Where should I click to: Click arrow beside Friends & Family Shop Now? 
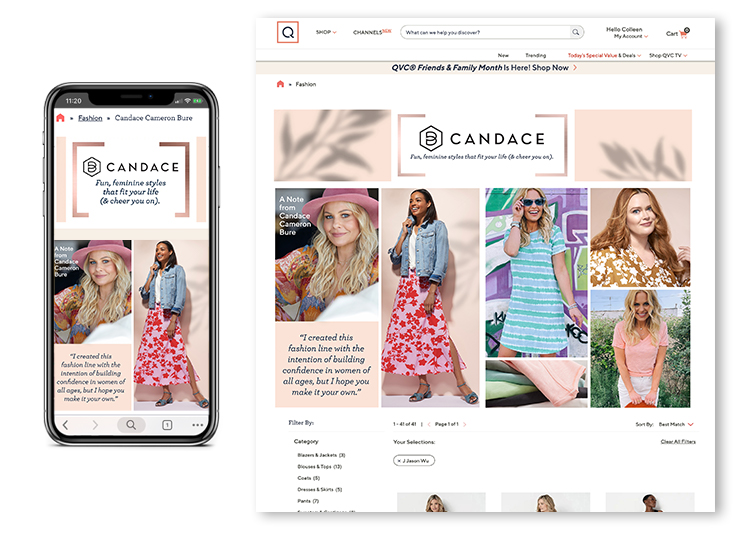click(x=575, y=68)
